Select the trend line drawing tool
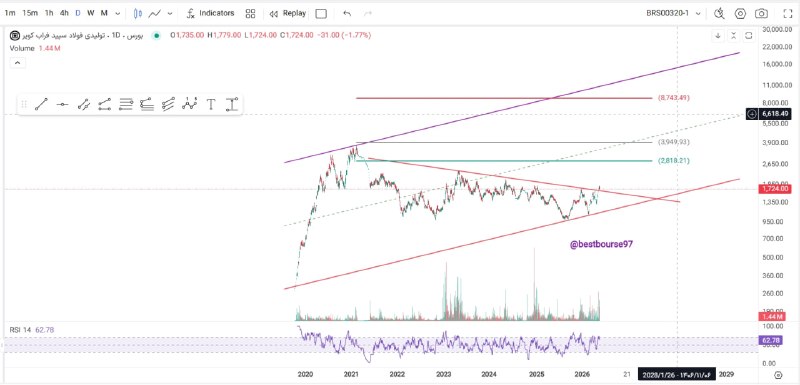This screenshot has width=800, height=385. coord(41,105)
